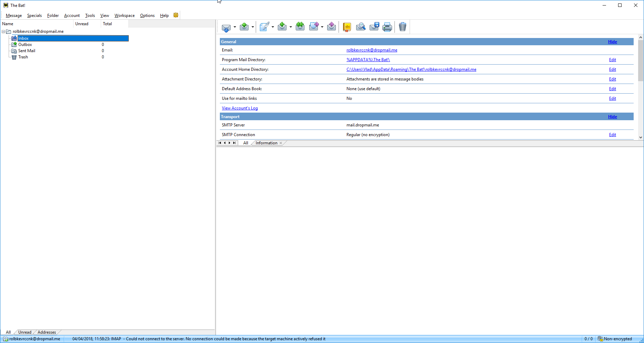
Task: Collapse the rolbkevrccnk@dropmail.me account tree
Action: tap(3, 31)
